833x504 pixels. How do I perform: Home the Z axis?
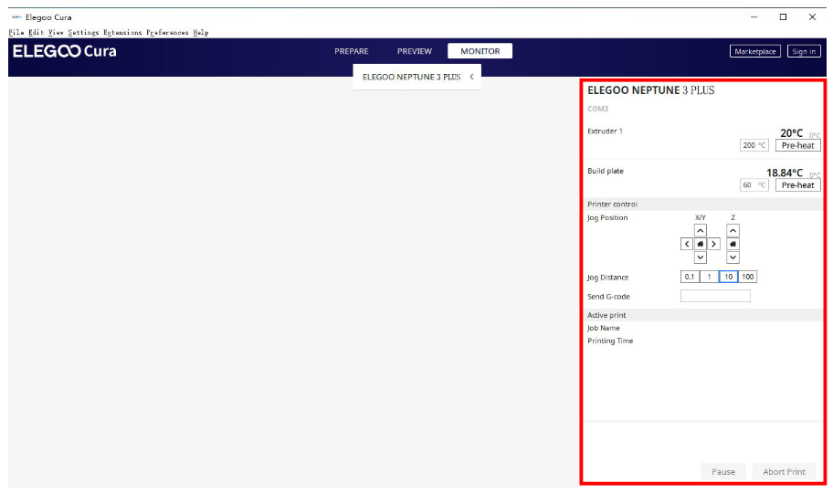(x=733, y=244)
